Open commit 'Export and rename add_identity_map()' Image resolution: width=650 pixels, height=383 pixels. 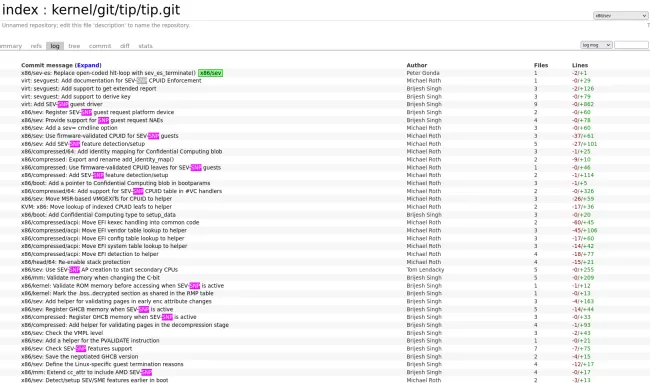click(97, 160)
